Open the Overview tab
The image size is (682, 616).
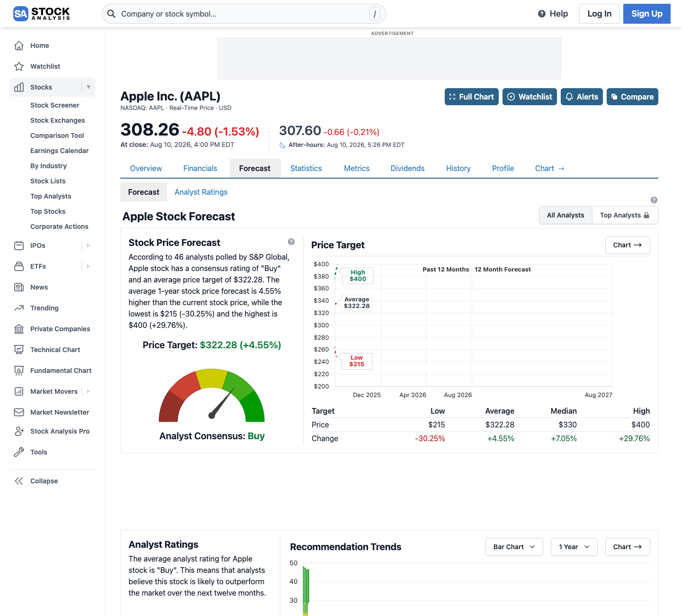pyautogui.click(x=146, y=168)
